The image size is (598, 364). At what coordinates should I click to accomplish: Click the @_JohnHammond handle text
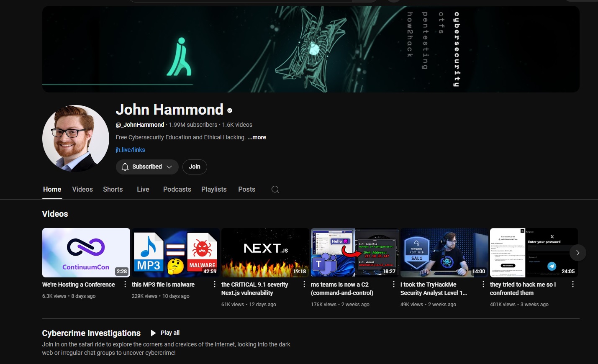pyautogui.click(x=140, y=125)
